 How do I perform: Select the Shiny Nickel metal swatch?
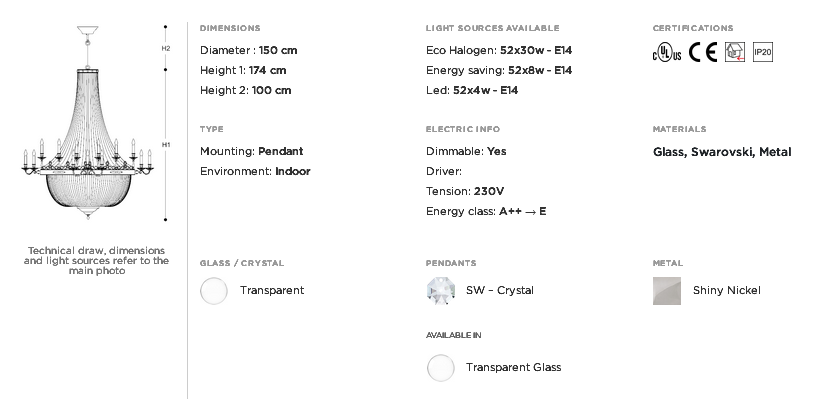[667, 291]
